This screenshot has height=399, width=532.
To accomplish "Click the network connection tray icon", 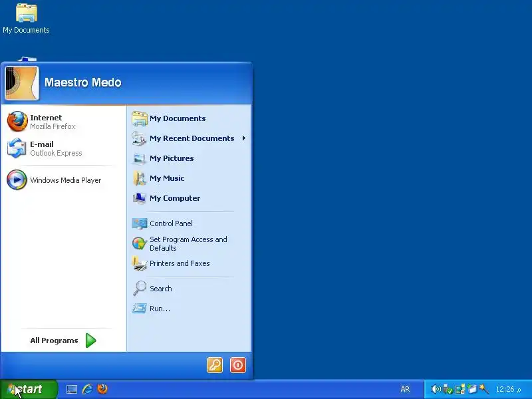I will coord(460,389).
